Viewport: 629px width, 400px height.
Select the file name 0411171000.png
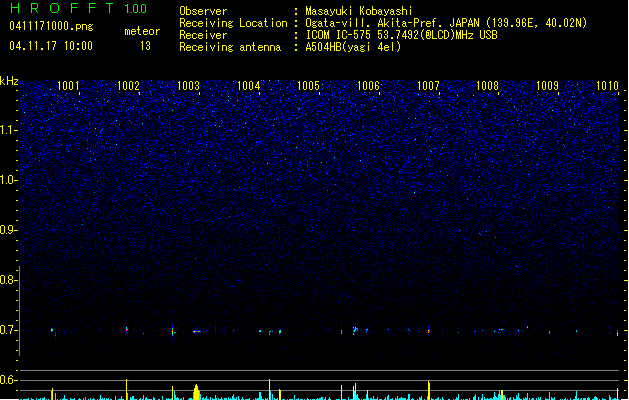coord(51,26)
